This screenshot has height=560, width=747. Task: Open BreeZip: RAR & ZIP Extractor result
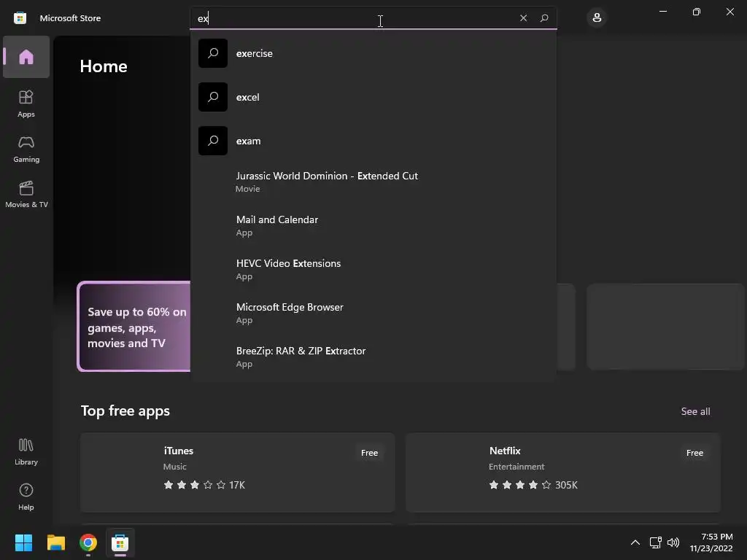(373, 357)
